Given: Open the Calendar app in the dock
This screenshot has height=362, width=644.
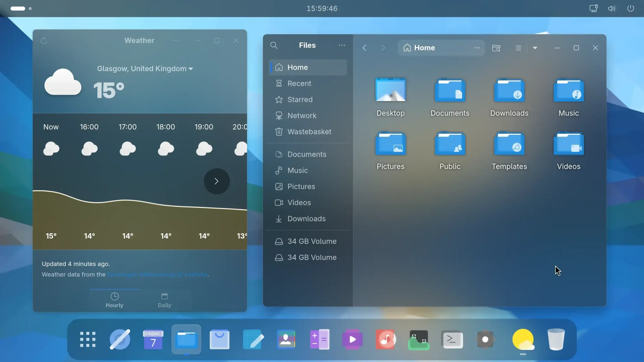Looking at the screenshot, I should pyautogui.click(x=153, y=339).
